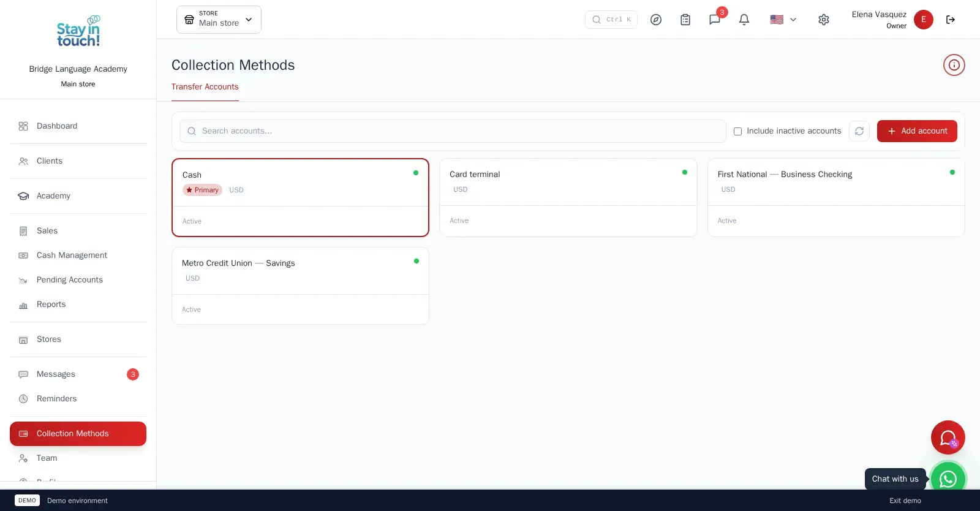
Task: Open the Ctrl K global search box
Action: click(611, 20)
